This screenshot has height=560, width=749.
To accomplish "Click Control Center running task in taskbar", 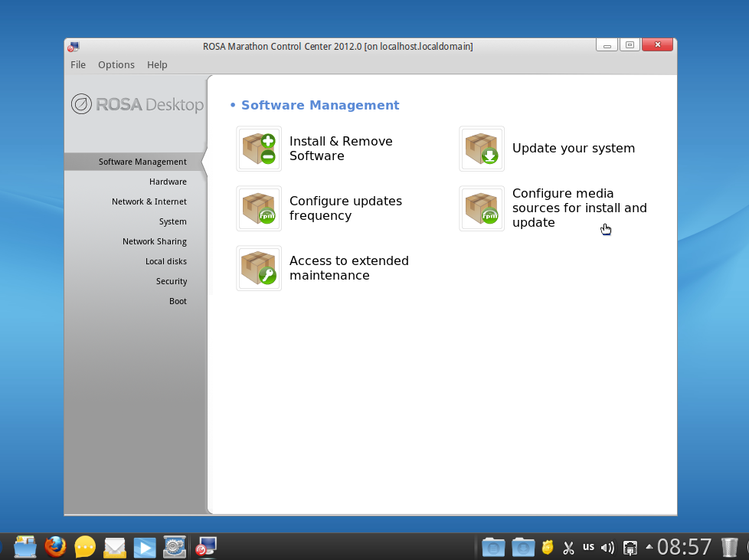I will pyautogui.click(x=206, y=547).
